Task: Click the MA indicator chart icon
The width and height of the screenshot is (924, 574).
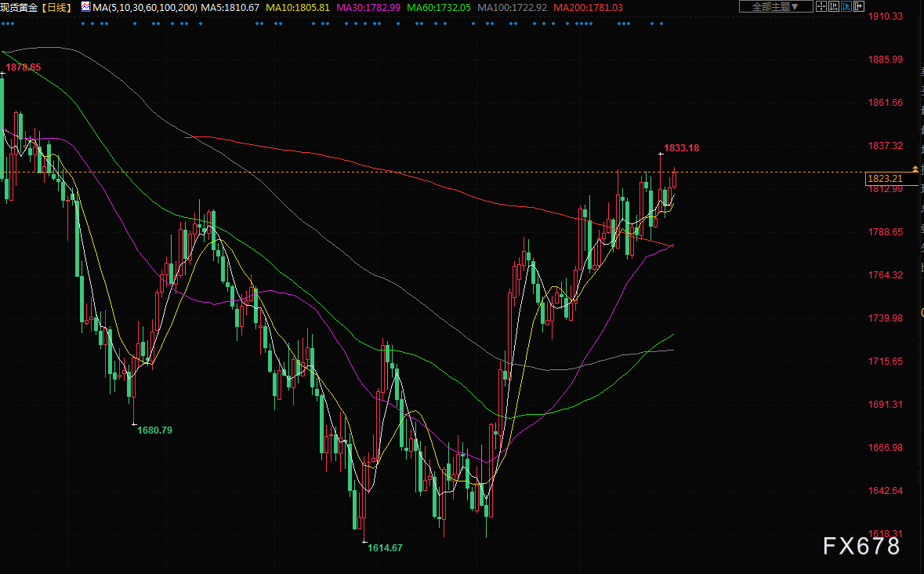Action: click(x=85, y=7)
